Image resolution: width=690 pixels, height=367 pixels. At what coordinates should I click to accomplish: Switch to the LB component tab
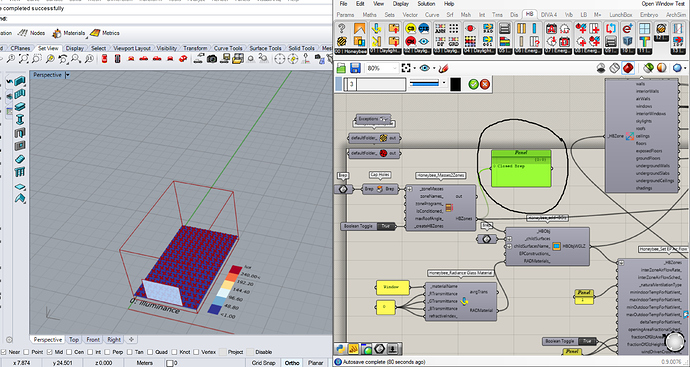[x=583, y=15]
